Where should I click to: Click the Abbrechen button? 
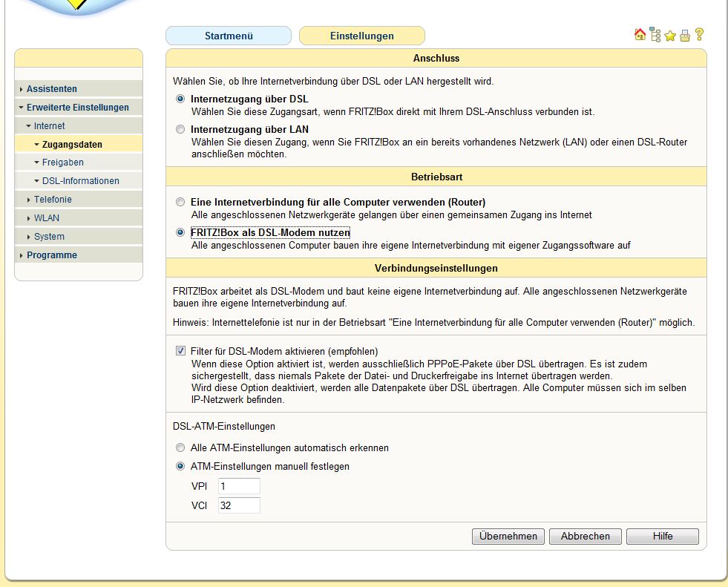coord(586,537)
